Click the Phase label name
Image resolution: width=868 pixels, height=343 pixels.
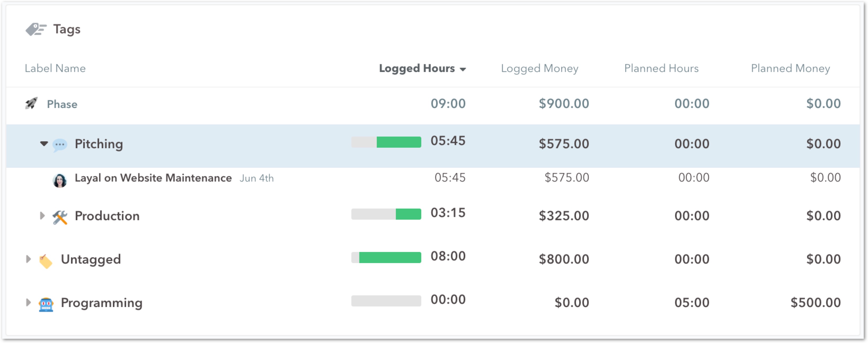pos(62,104)
